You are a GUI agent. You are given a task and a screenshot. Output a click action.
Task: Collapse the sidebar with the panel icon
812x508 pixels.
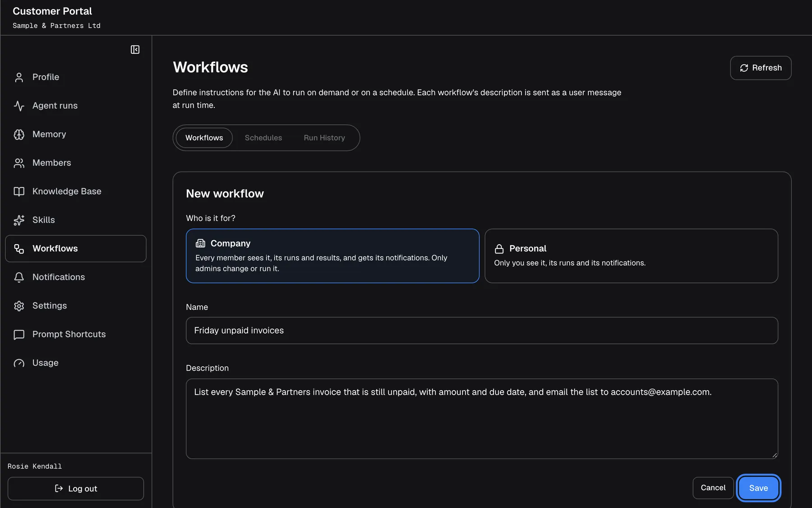coord(135,50)
